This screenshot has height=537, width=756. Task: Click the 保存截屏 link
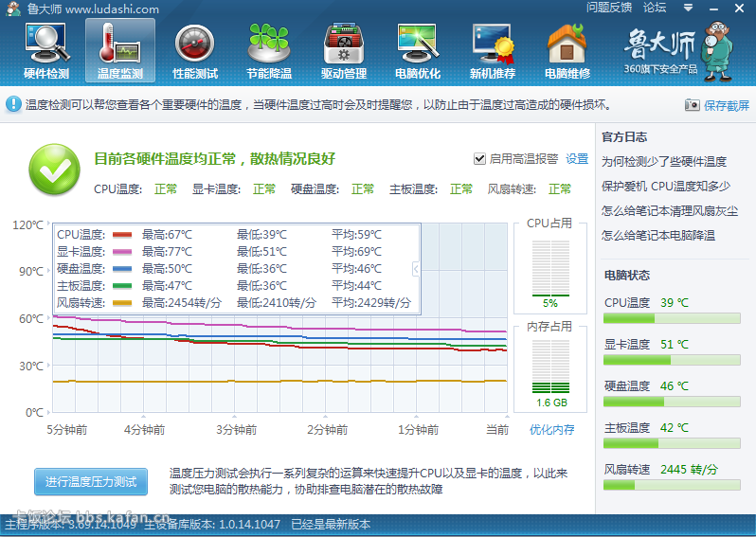click(x=726, y=105)
